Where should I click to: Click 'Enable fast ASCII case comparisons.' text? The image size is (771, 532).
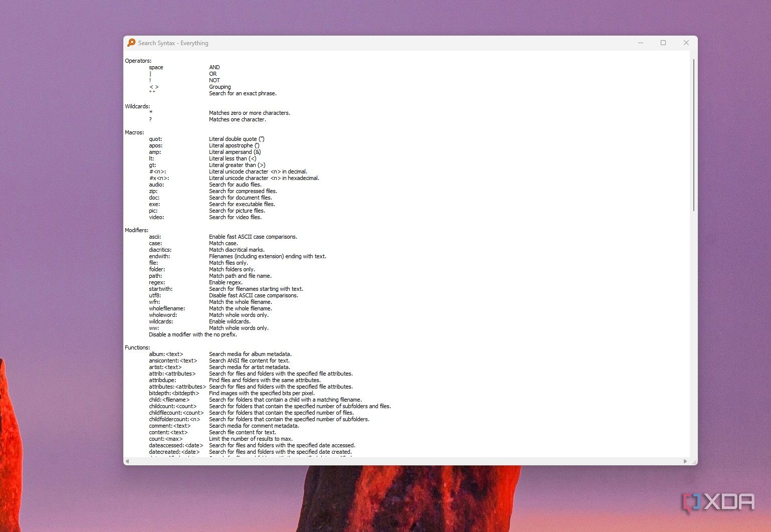tap(253, 237)
